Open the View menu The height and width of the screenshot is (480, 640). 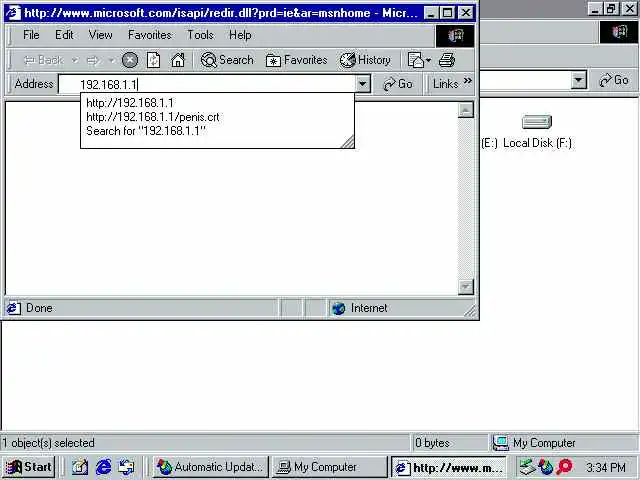point(100,35)
